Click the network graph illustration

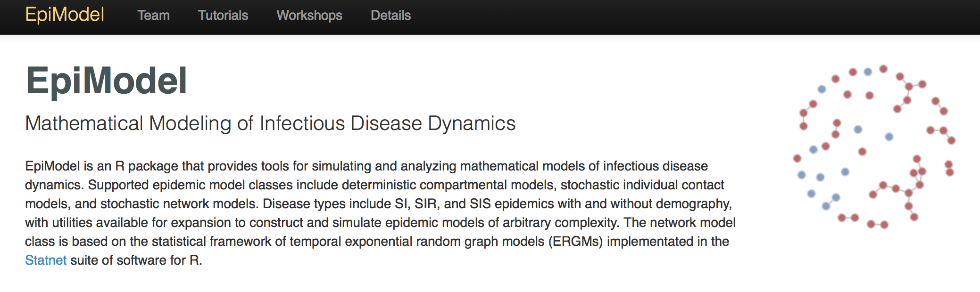coord(873,146)
